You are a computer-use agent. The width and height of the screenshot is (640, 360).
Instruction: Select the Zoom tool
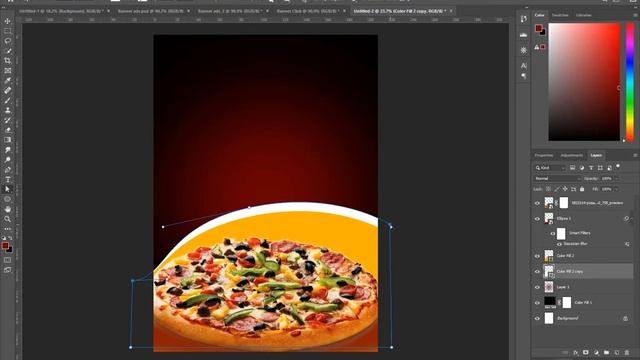coord(7,219)
